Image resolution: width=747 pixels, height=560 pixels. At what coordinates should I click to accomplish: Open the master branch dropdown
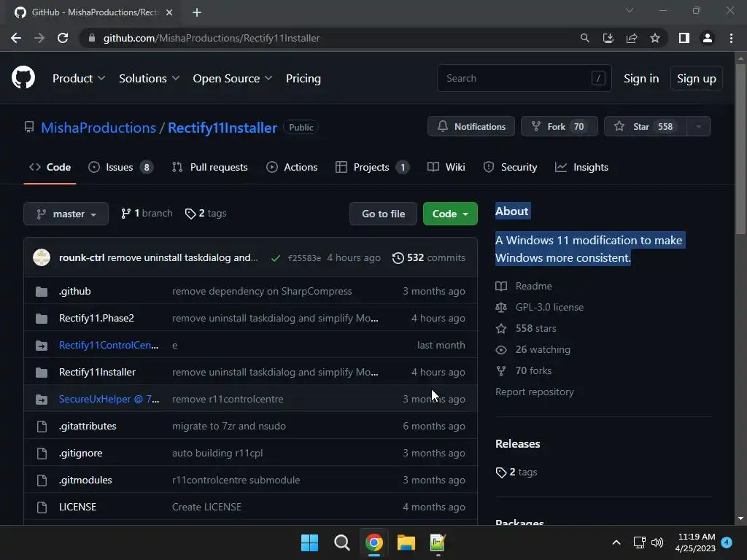point(66,214)
